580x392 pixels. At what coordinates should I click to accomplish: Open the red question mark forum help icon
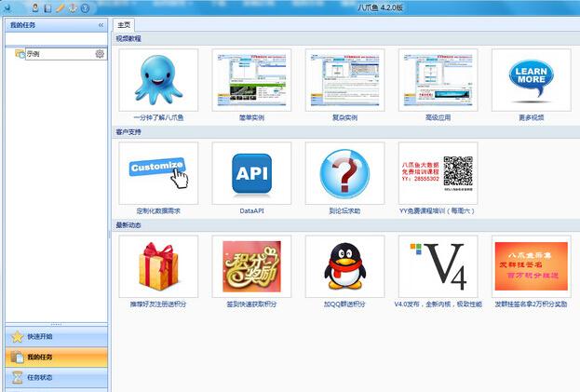pyautogui.click(x=344, y=173)
